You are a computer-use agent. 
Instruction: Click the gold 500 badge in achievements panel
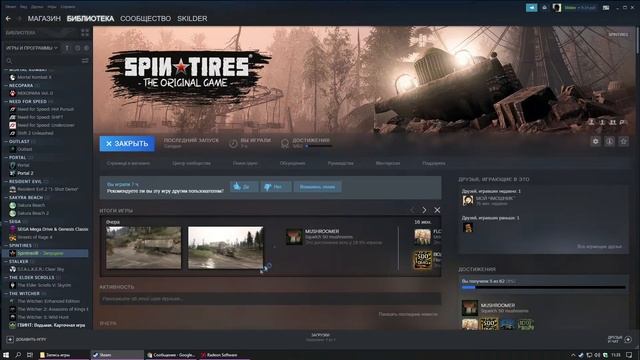(x=489, y=324)
